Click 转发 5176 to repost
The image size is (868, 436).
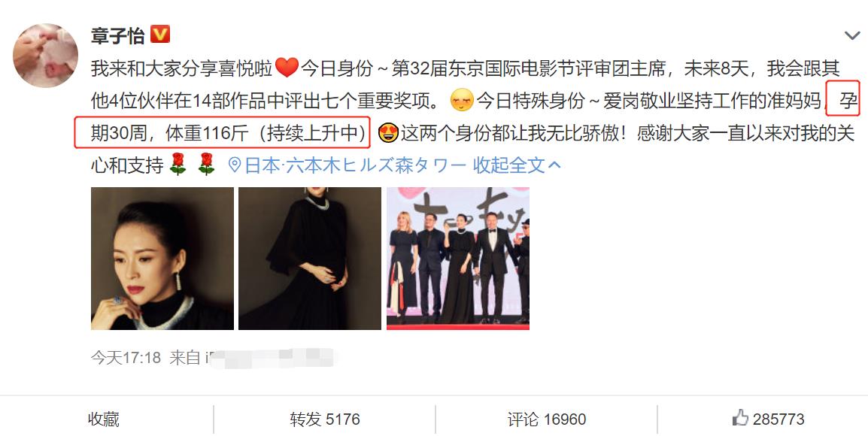325,419
